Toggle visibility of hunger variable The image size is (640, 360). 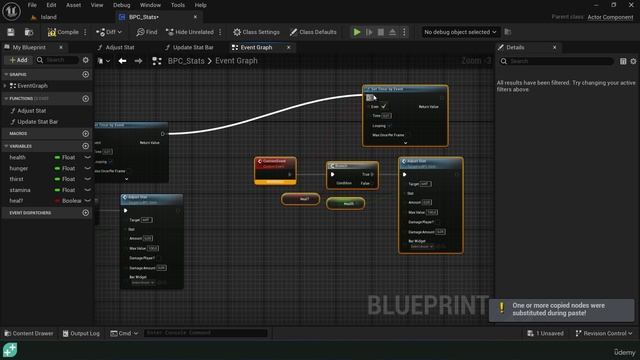click(x=87, y=168)
